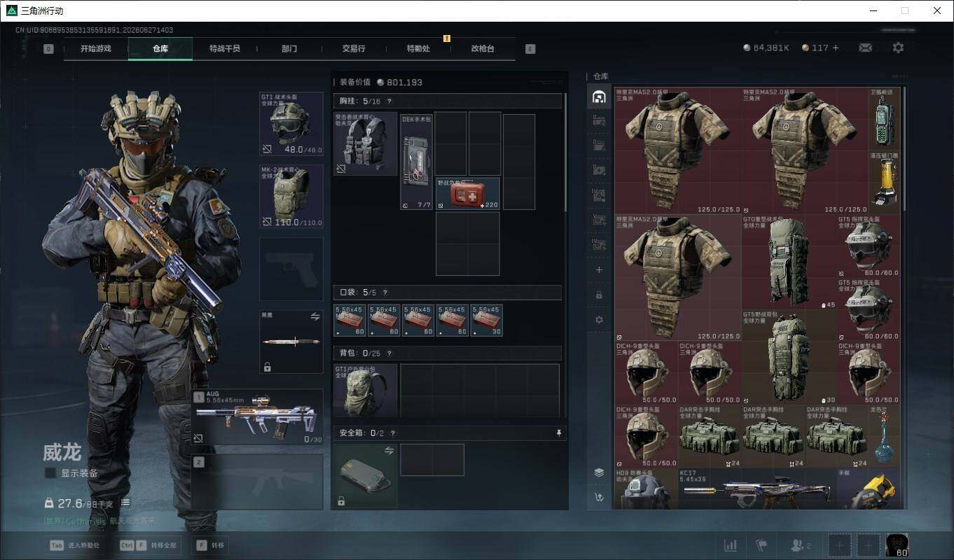Viewport: 954px width, 560px height.
Task: Open the 口袋 help question mark
Action: pos(385,293)
